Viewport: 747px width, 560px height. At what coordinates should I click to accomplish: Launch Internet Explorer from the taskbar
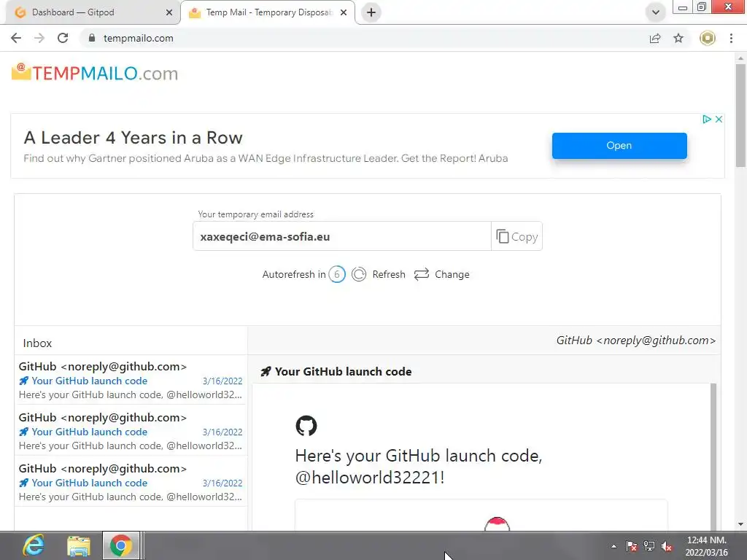pyautogui.click(x=34, y=545)
